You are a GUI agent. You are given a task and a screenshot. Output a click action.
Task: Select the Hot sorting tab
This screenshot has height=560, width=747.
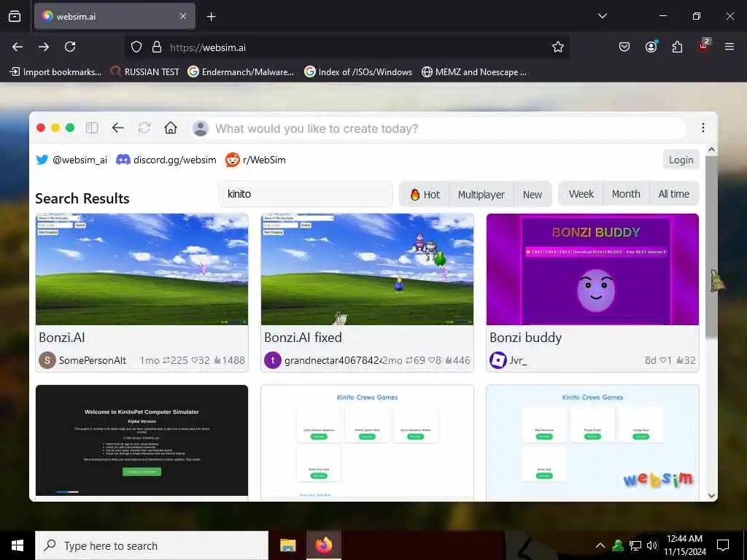click(425, 194)
